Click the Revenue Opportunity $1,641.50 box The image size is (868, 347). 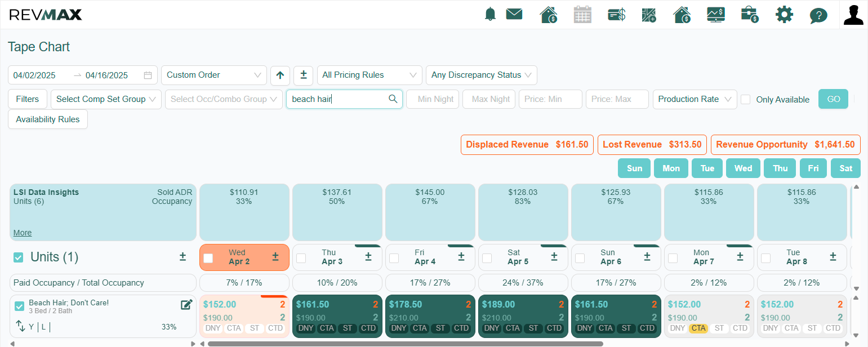pyautogui.click(x=786, y=145)
